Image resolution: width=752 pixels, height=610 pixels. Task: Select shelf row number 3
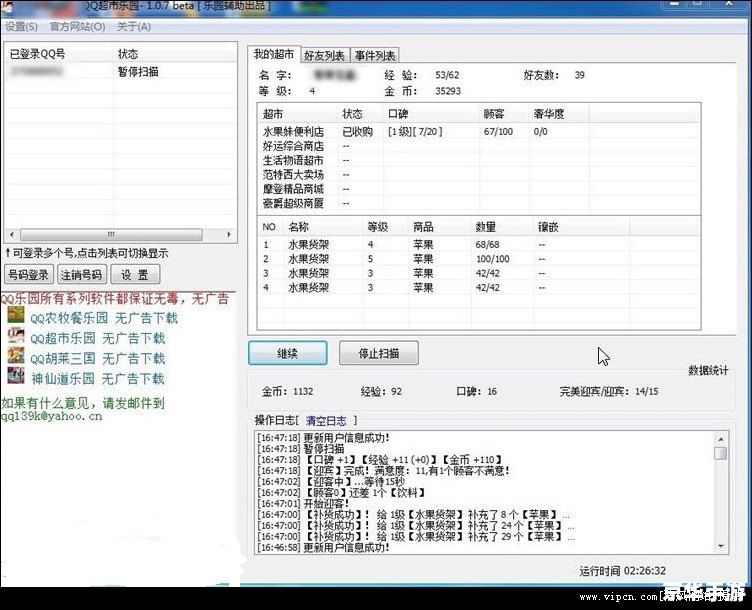tap(478, 273)
